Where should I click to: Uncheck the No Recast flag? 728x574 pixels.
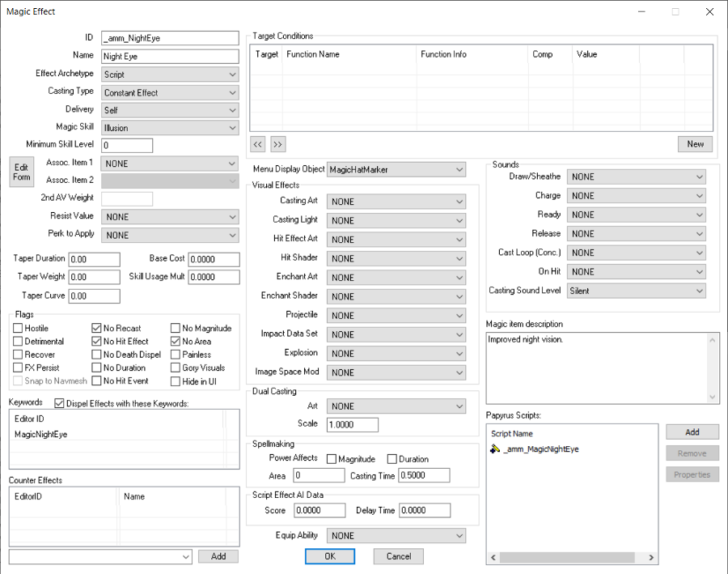click(96, 328)
